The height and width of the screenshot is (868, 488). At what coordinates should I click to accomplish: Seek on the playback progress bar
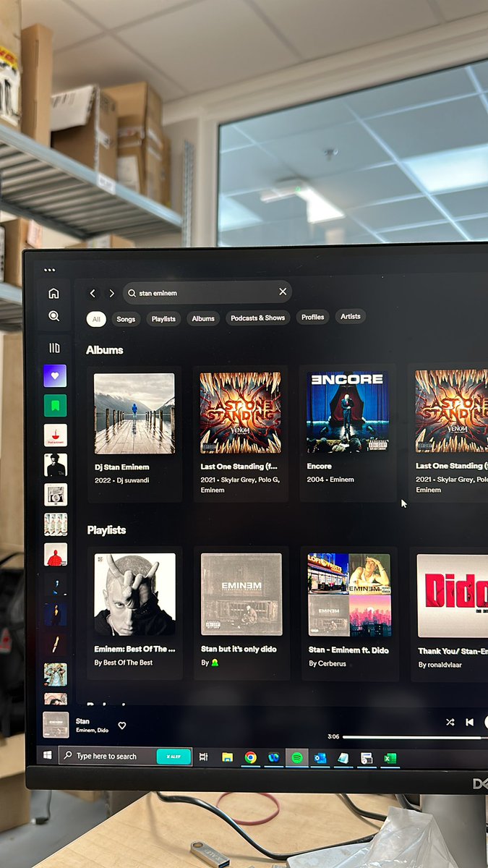pos(415,737)
